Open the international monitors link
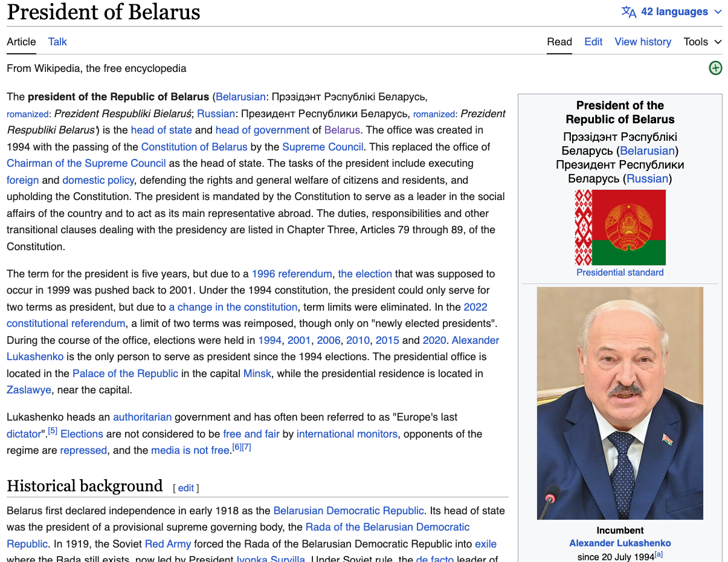The image size is (728, 562). 347,434
